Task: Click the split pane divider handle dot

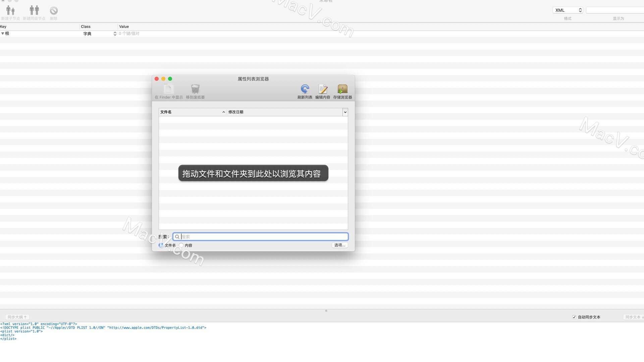Action: tap(326, 311)
